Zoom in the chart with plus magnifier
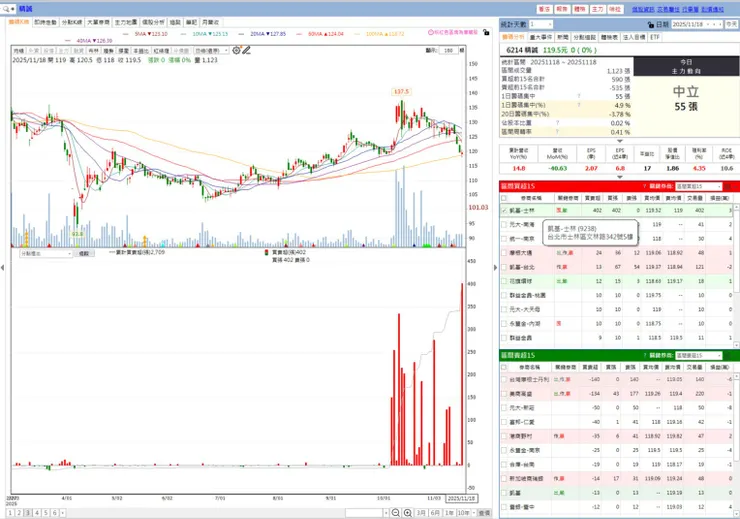Screen dimensions: 740x519 coord(408,512)
